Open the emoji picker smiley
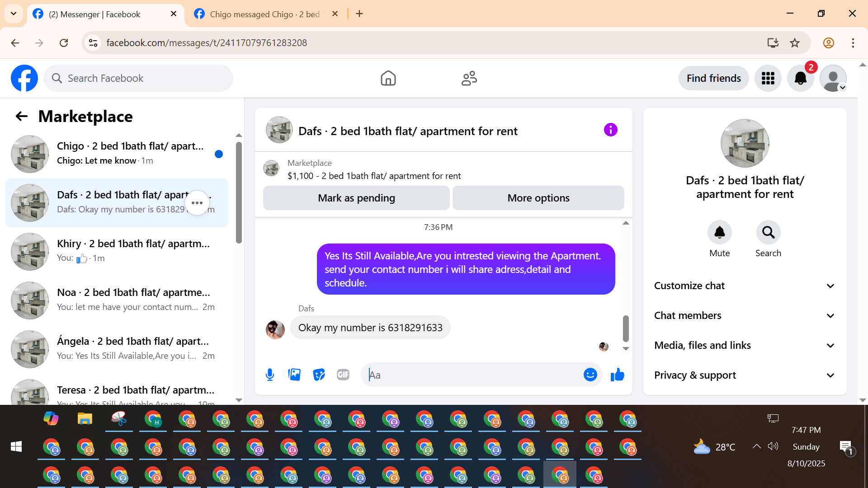The image size is (868, 488). coord(590,375)
